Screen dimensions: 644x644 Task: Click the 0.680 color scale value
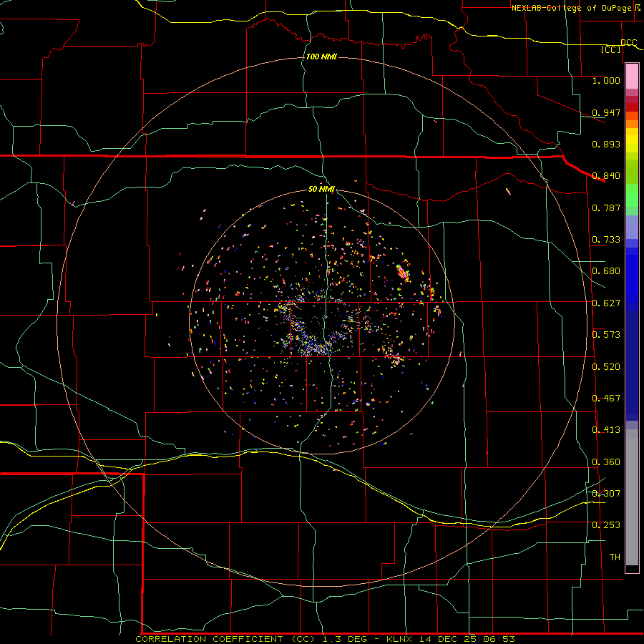[x=606, y=271]
